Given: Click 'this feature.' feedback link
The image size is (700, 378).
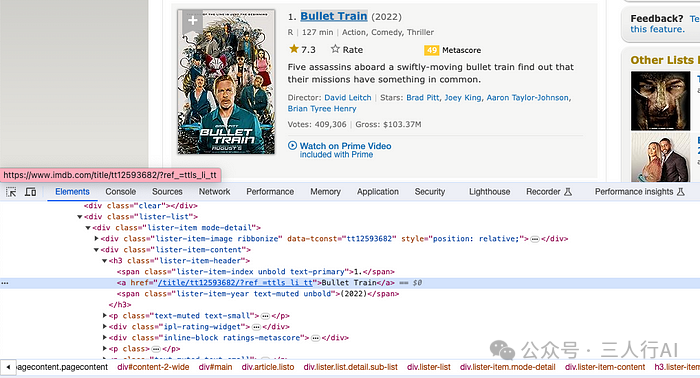Looking at the screenshot, I should click(657, 29).
